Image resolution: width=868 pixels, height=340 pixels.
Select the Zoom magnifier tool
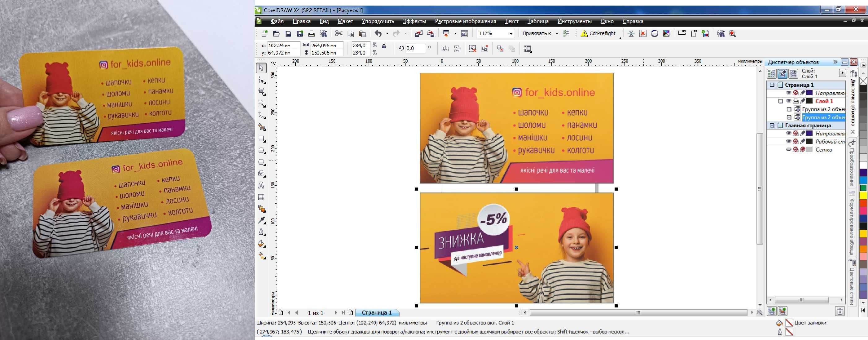[x=261, y=104]
